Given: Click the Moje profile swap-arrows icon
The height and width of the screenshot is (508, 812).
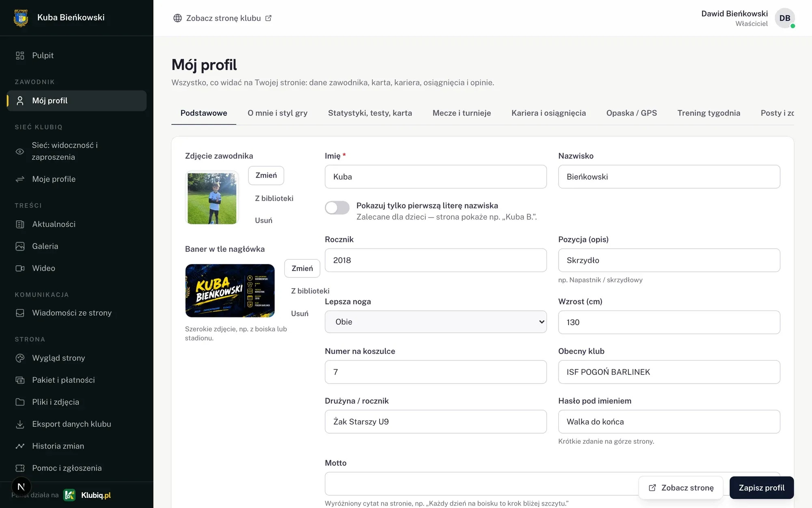Looking at the screenshot, I should click(20, 179).
